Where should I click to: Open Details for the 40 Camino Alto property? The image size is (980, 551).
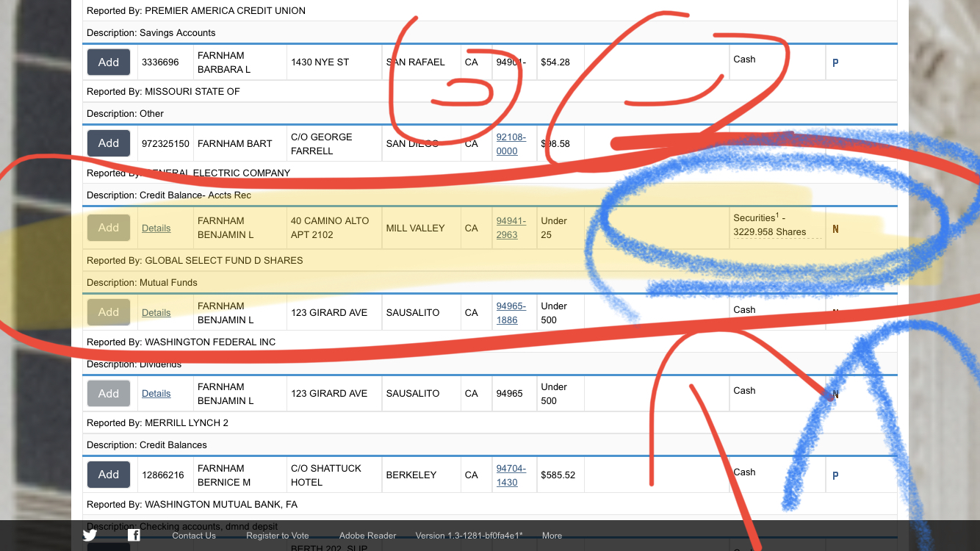click(x=156, y=228)
